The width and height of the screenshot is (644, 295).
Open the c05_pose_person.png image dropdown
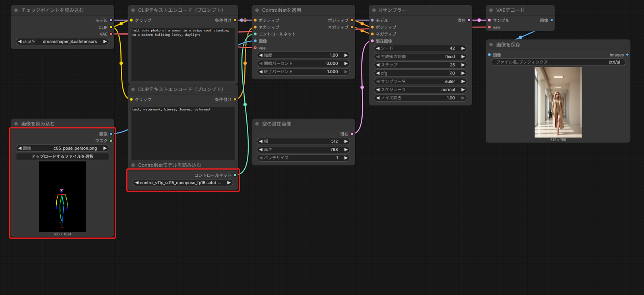point(62,148)
